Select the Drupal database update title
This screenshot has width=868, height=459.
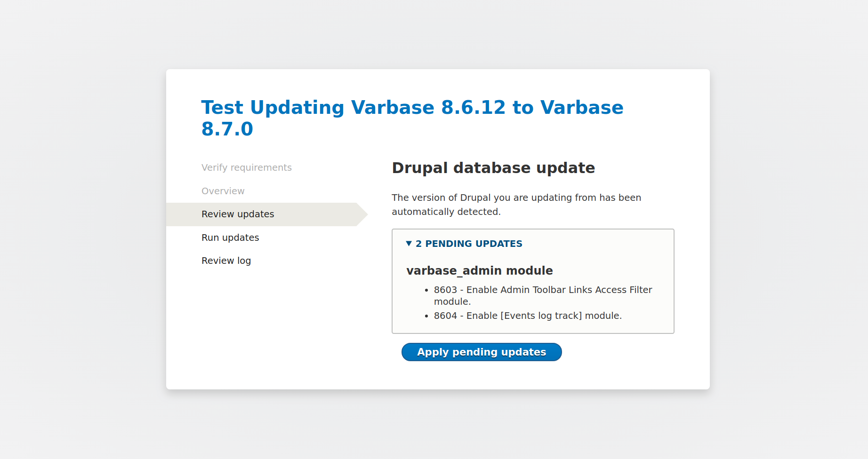tap(493, 168)
